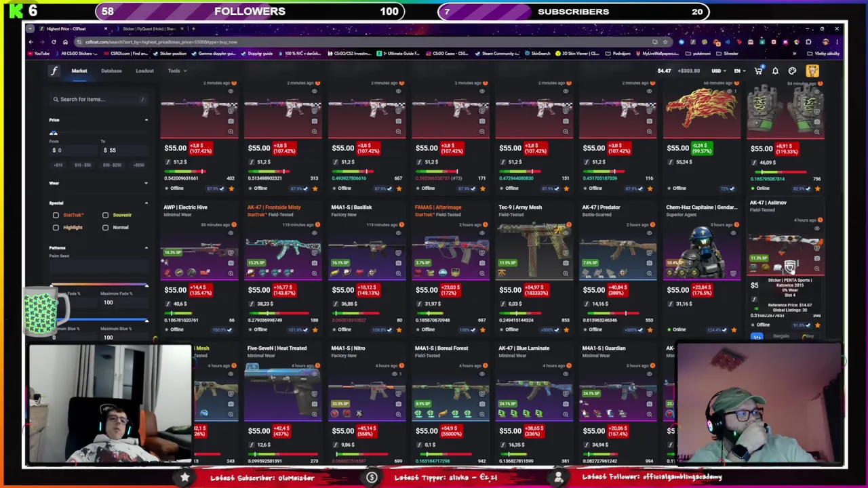The height and width of the screenshot is (488, 868).
Task: Click the clock icon on AWP Electric Hive listing
Action: 234,224
